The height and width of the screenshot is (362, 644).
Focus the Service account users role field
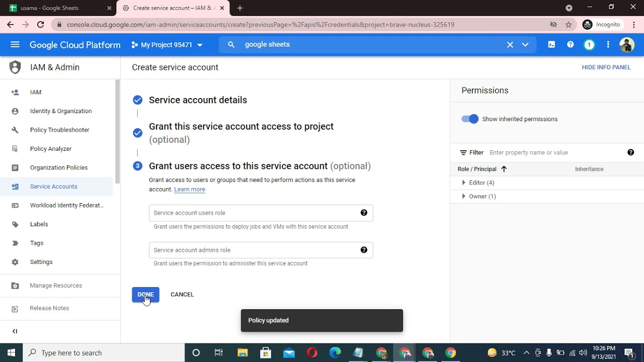point(261,213)
